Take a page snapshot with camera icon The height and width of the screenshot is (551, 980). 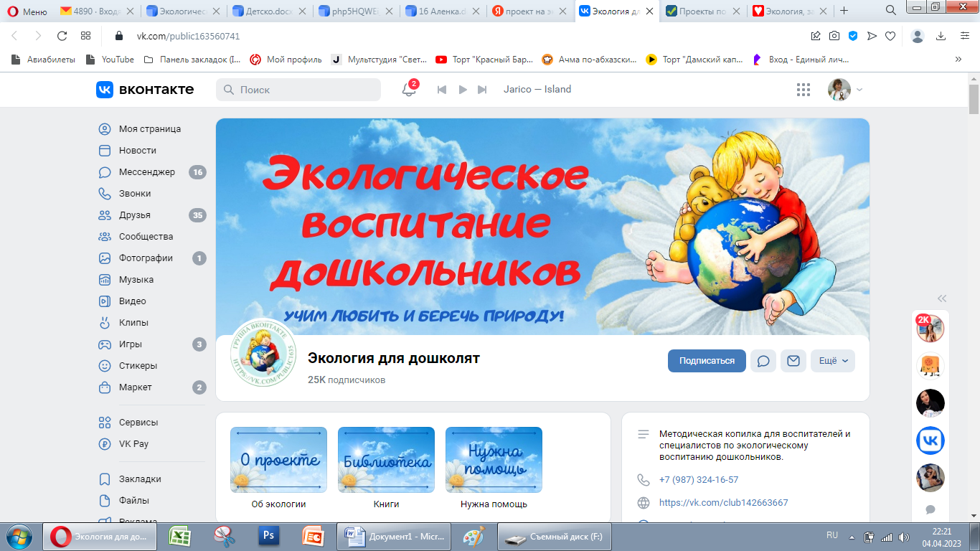[x=834, y=36]
